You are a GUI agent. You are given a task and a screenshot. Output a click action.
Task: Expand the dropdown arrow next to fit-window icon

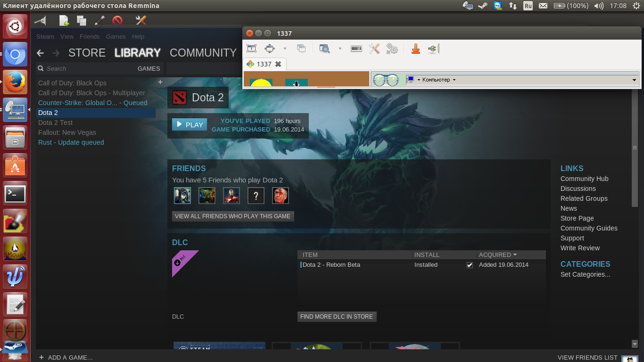point(285,49)
